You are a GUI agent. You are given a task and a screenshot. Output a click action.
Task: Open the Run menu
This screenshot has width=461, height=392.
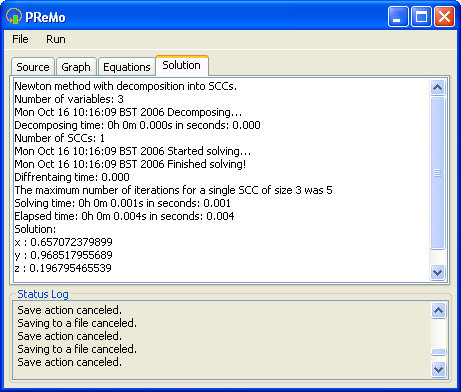56,39
